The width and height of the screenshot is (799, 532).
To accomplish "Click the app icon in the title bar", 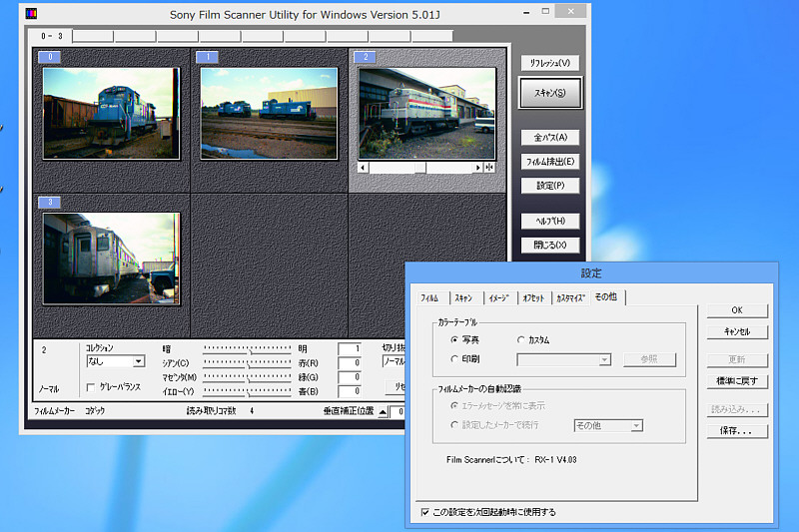I will (x=31, y=14).
